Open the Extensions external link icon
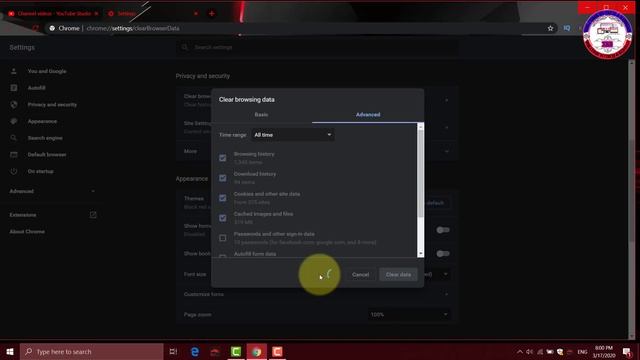Viewport: 640px width, 360px height. 93,215
